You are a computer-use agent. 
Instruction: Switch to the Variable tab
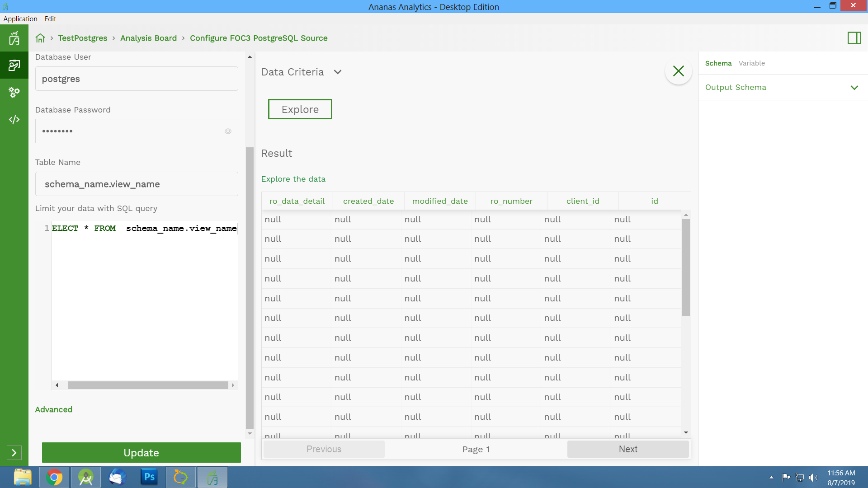(x=751, y=63)
